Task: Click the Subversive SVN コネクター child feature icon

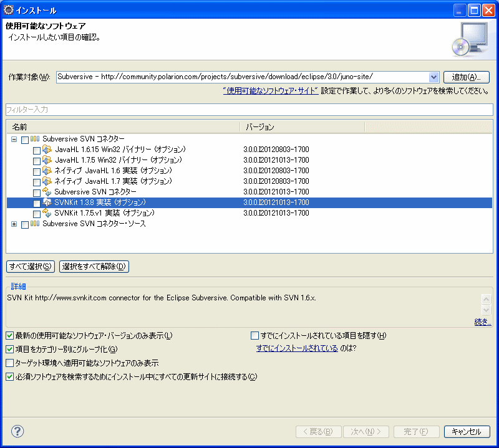Action: (x=47, y=192)
